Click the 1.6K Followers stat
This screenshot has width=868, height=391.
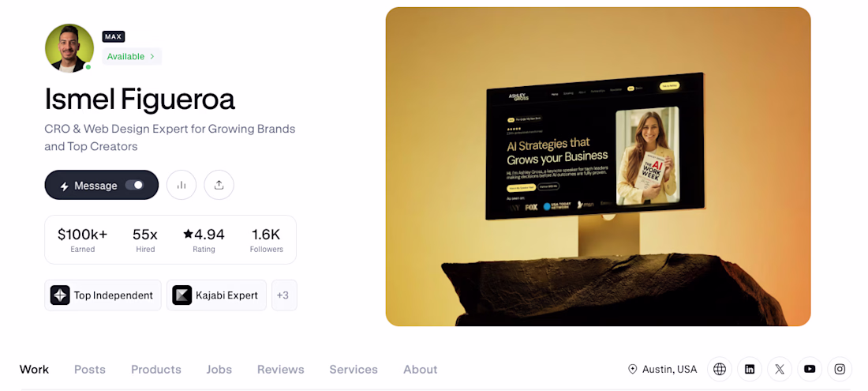(x=266, y=240)
